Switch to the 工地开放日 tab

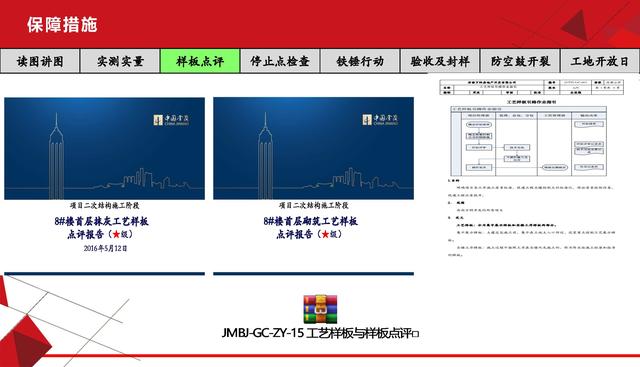[x=600, y=61]
